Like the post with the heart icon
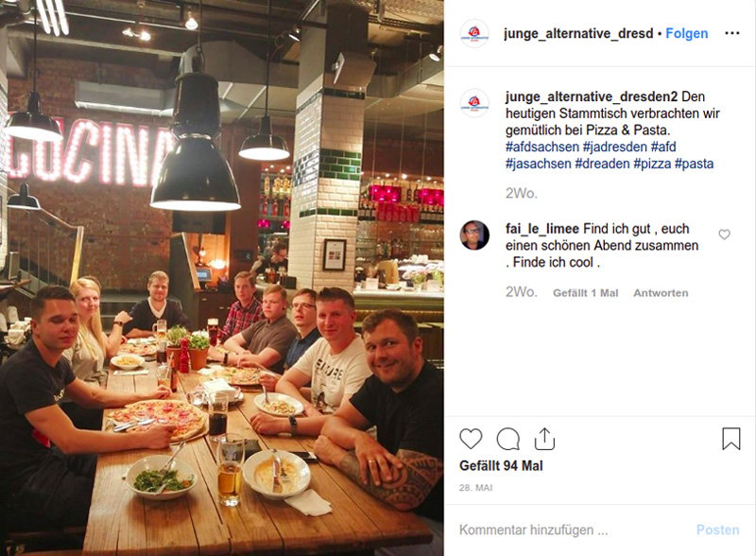 471,439
